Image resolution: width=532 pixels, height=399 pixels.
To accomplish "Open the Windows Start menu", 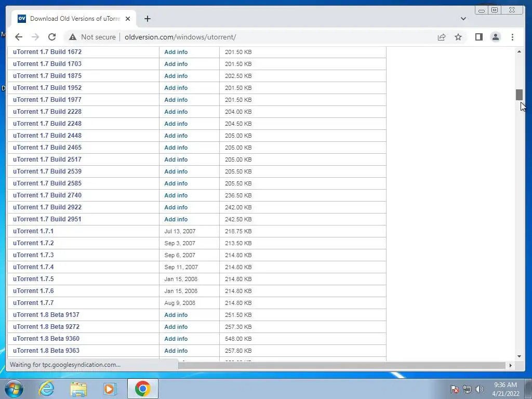I will point(14,389).
